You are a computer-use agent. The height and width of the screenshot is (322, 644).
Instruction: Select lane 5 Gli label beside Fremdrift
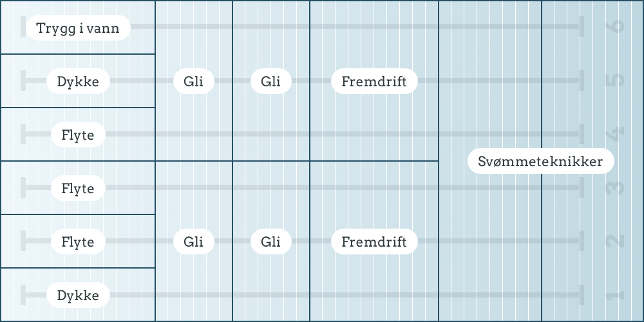click(x=271, y=81)
